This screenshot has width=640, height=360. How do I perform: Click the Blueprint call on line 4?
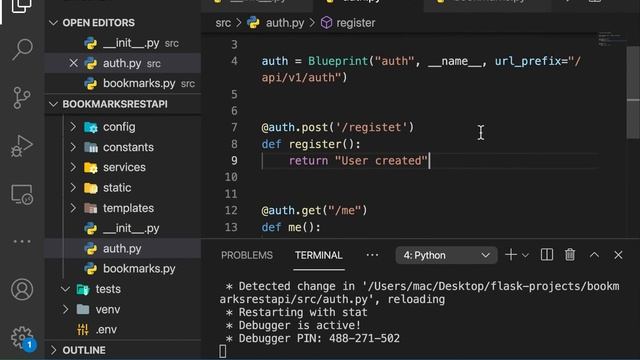(338, 61)
